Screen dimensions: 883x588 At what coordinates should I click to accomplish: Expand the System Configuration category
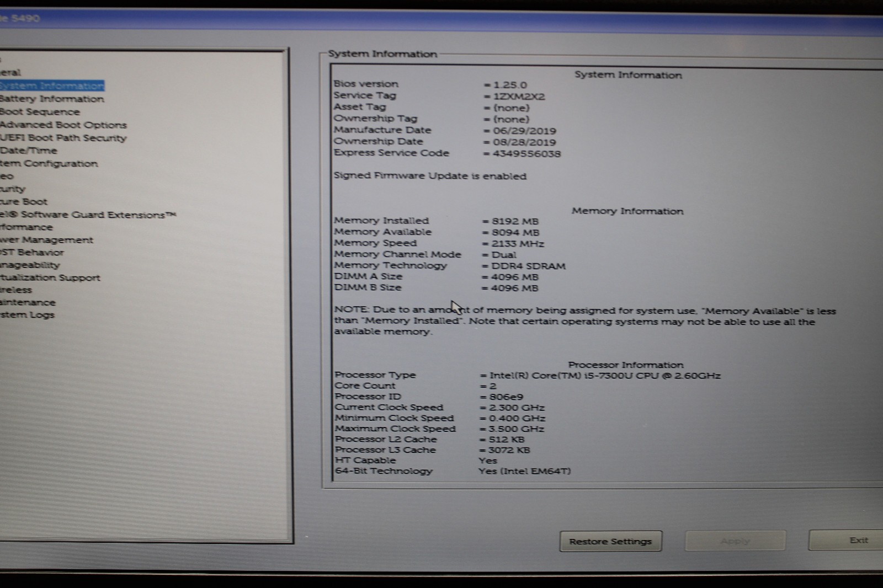pos(49,163)
